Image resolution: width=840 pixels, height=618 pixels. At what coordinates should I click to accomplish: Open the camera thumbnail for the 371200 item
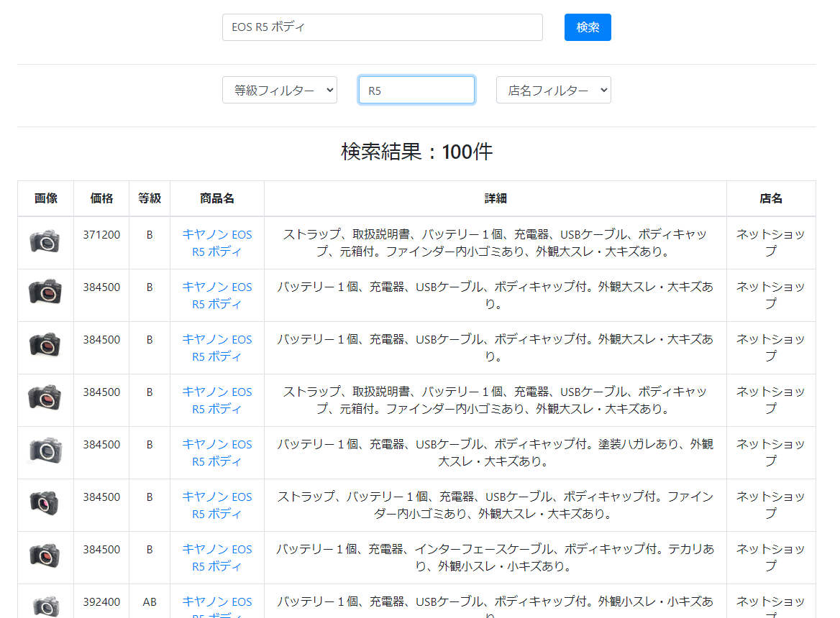[x=45, y=241]
